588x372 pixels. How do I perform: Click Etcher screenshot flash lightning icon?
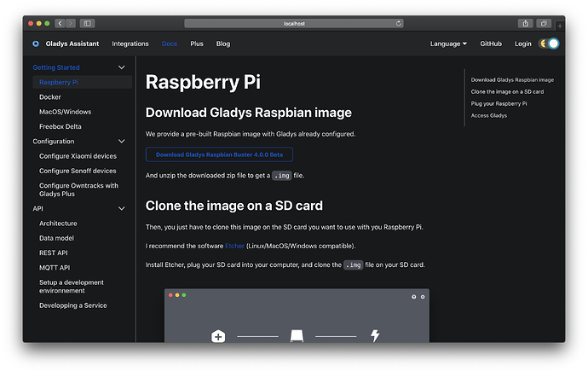tap(375, 335)
